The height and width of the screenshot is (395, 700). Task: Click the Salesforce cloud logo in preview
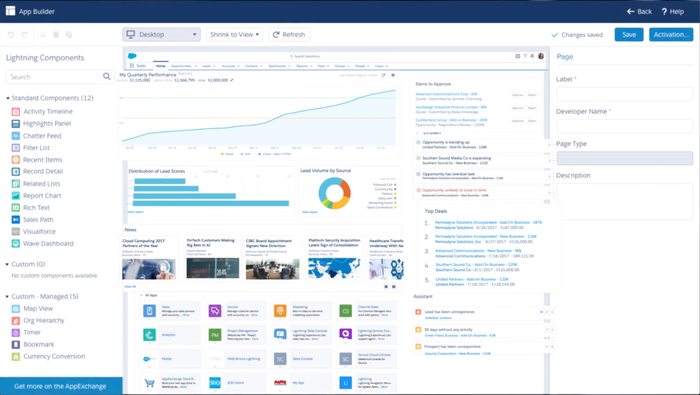coord(132,56)
